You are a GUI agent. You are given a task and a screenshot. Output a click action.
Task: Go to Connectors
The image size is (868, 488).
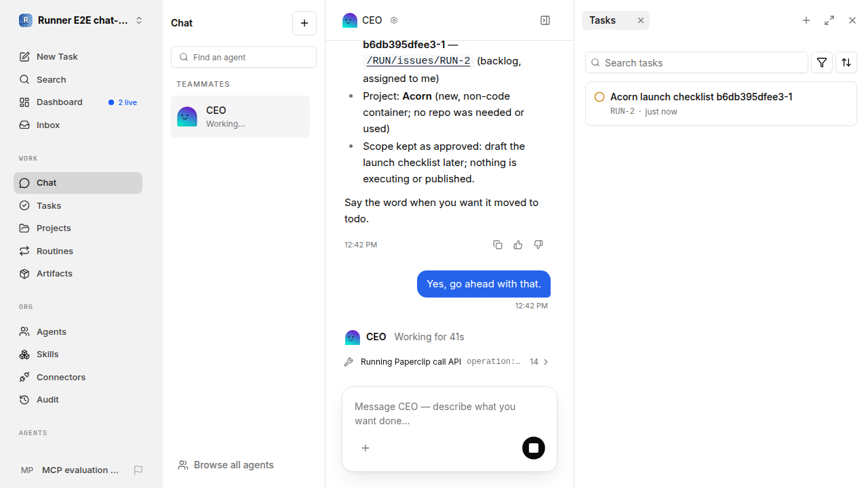coord(78,377)
